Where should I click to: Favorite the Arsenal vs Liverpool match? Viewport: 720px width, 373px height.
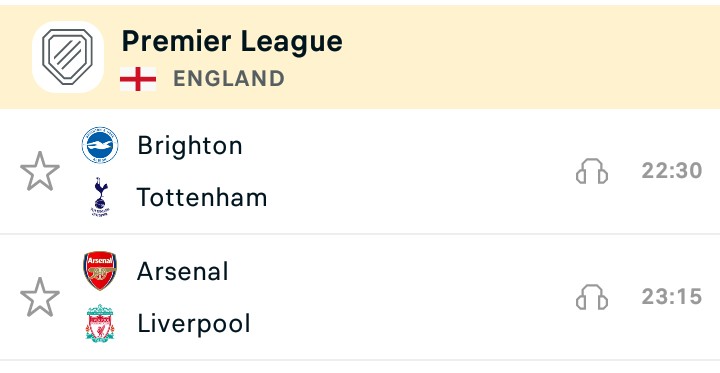click(40, 297)
